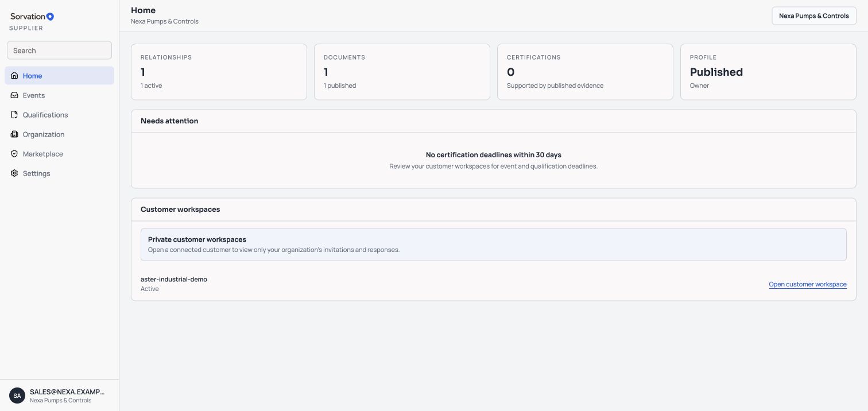Screen dimensions: 868x411
Task: Open the Events section
Action: 60,95
